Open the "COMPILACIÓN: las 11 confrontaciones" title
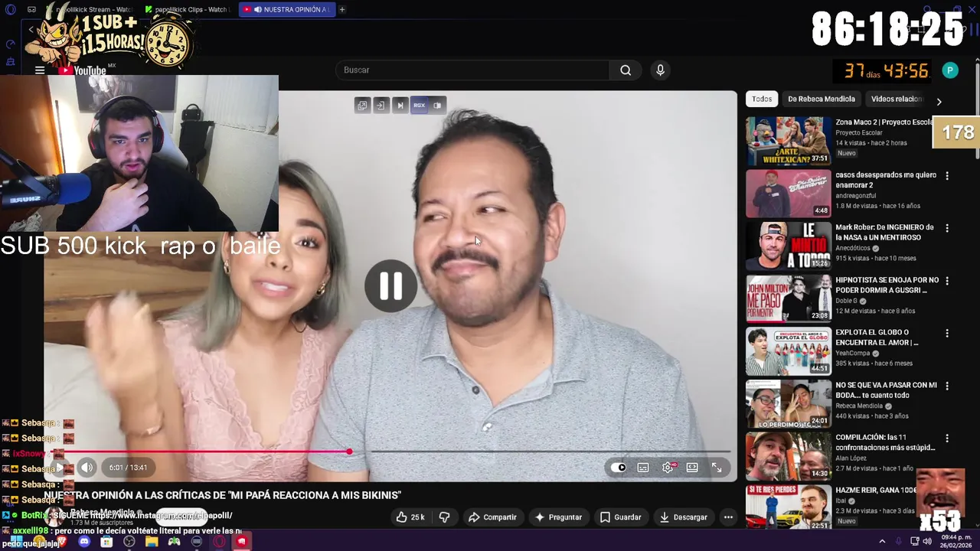This screenshot has width=980, height=551. click(x=885, y=442)
